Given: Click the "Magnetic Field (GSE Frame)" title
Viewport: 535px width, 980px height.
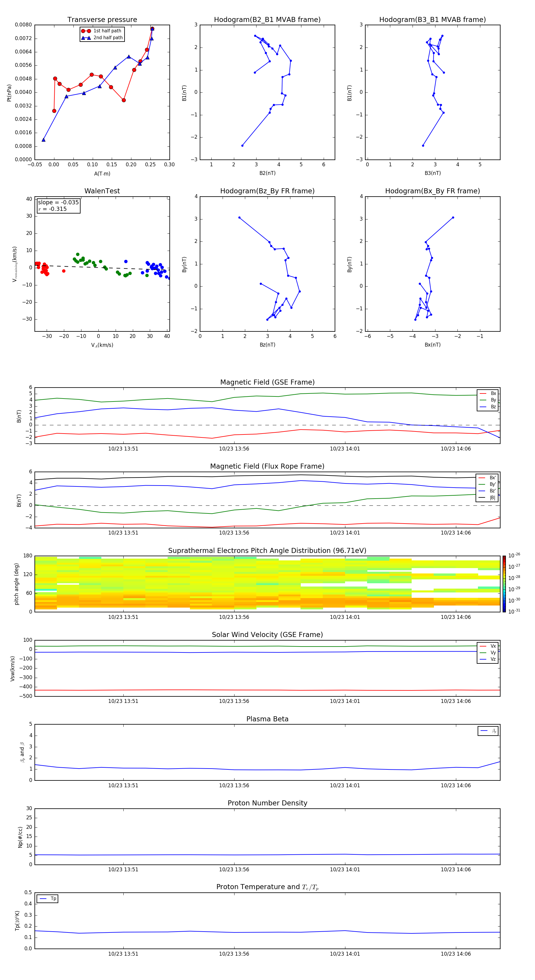Looking at the screenshot, I should (267, 382).
